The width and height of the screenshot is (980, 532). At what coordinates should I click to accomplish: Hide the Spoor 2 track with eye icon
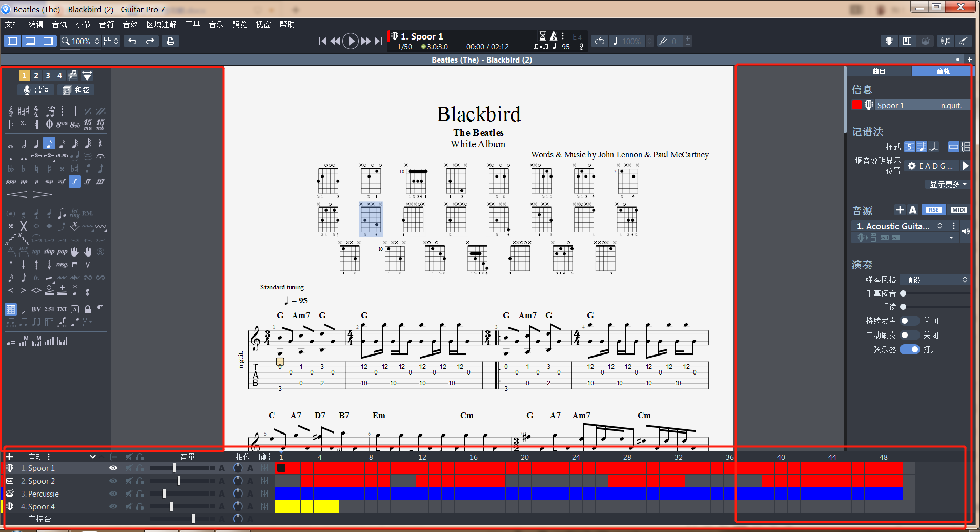[113, 481]
